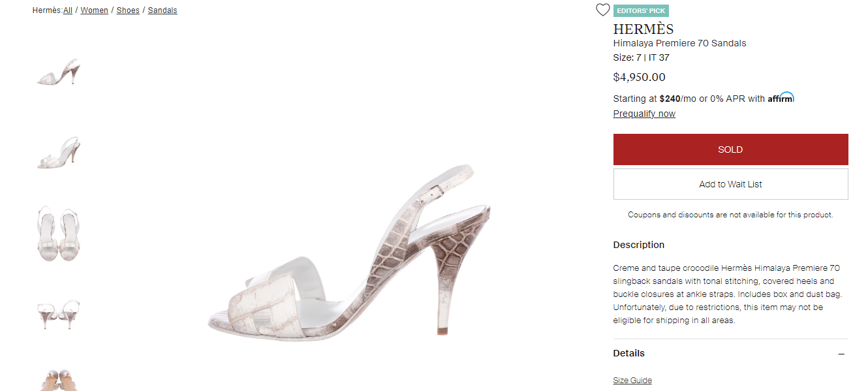
Task: Click the Details section heading
Action: pos(628,353)
